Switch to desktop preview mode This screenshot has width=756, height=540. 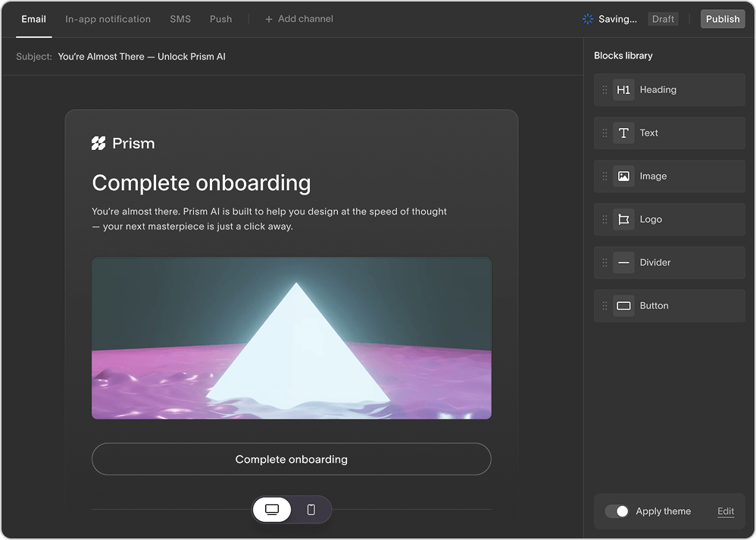[272, 510]
